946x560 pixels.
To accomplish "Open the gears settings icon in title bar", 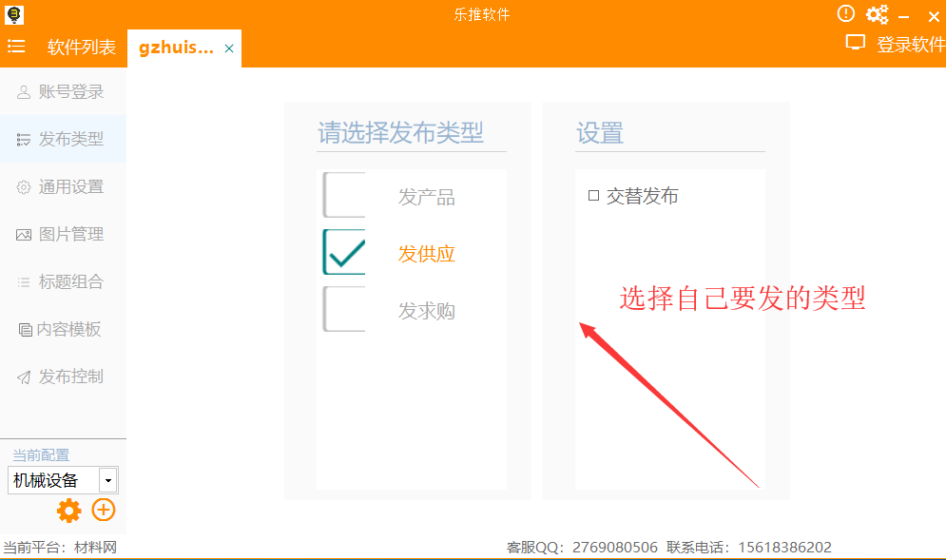I will 876,14.
